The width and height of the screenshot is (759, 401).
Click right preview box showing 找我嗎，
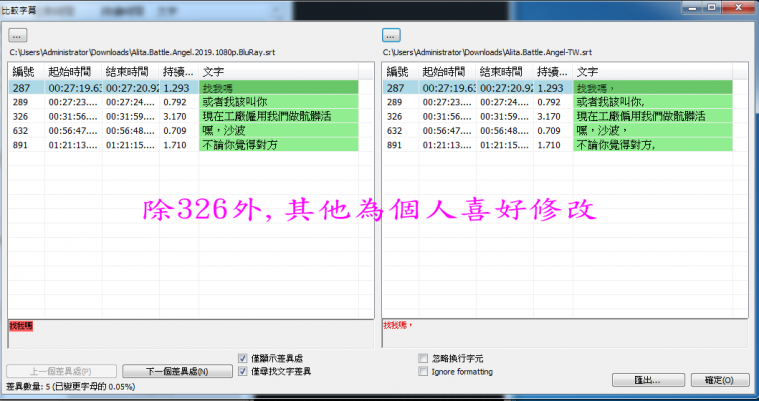565,334
